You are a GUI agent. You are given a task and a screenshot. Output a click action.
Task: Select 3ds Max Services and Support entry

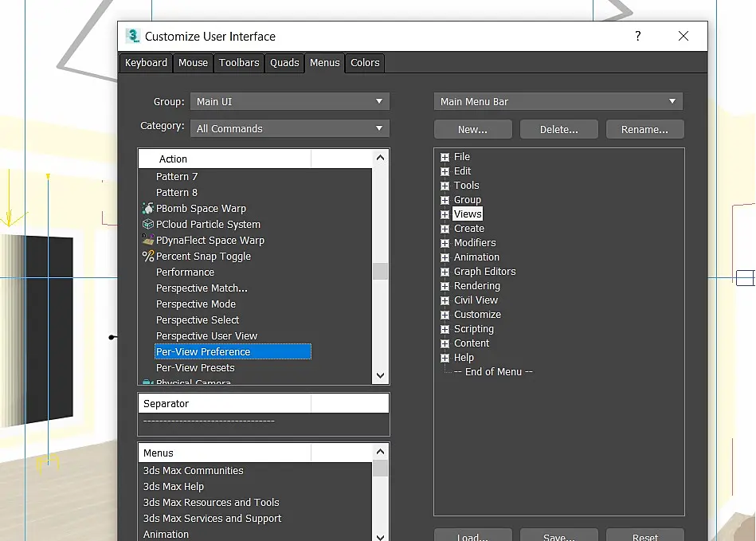[212, 518]
